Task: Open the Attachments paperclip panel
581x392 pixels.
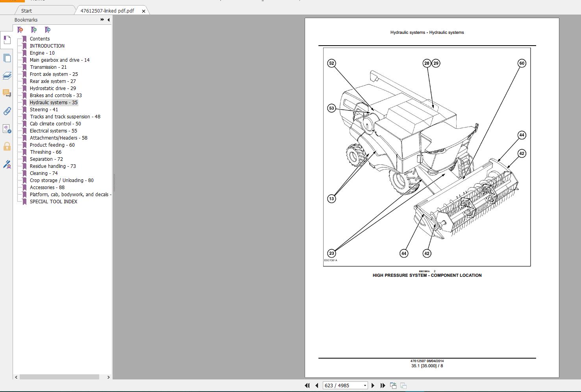Action: pyautogui.click(x=7, y=111)
